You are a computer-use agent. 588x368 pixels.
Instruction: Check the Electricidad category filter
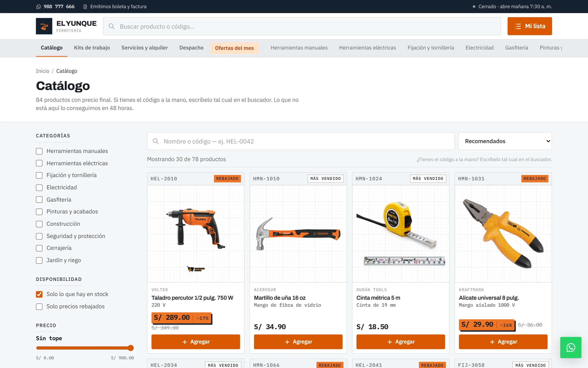[x=39, y=188]
